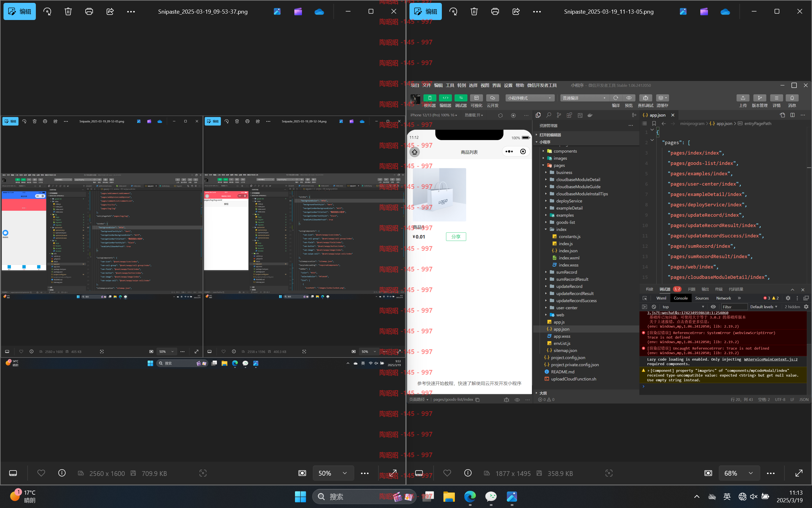
Task: Click 上传 upload icon in devtools
Action: click(743, 98)
